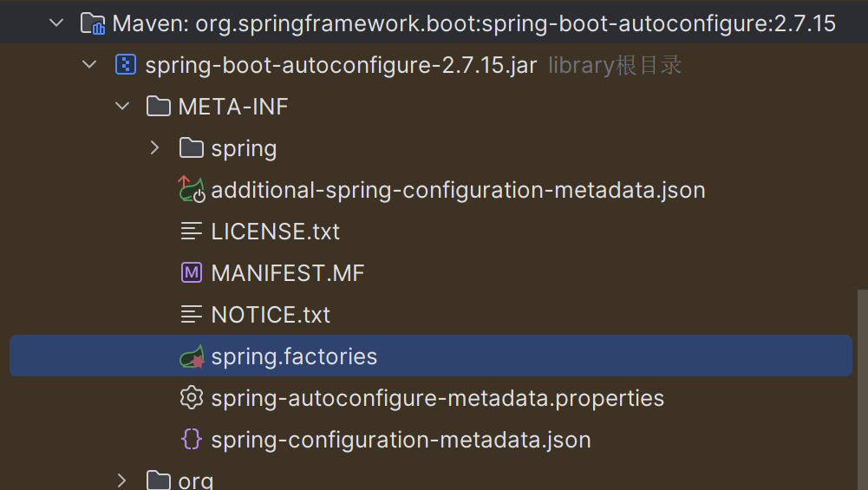The height and width of the screenshot is (490, 868).
Task: Collapse the spring-boot-autoconfigure-2.7.15.jar node
Action: (x=89, y=65)
